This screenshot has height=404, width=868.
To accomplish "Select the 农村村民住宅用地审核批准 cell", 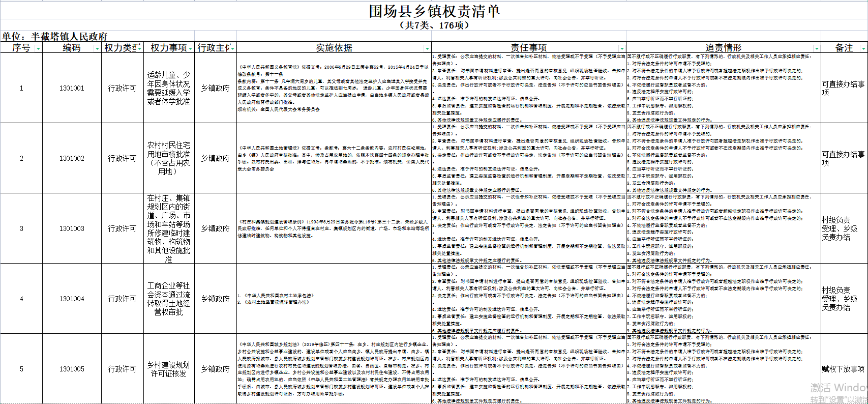I will click(169, 158).
